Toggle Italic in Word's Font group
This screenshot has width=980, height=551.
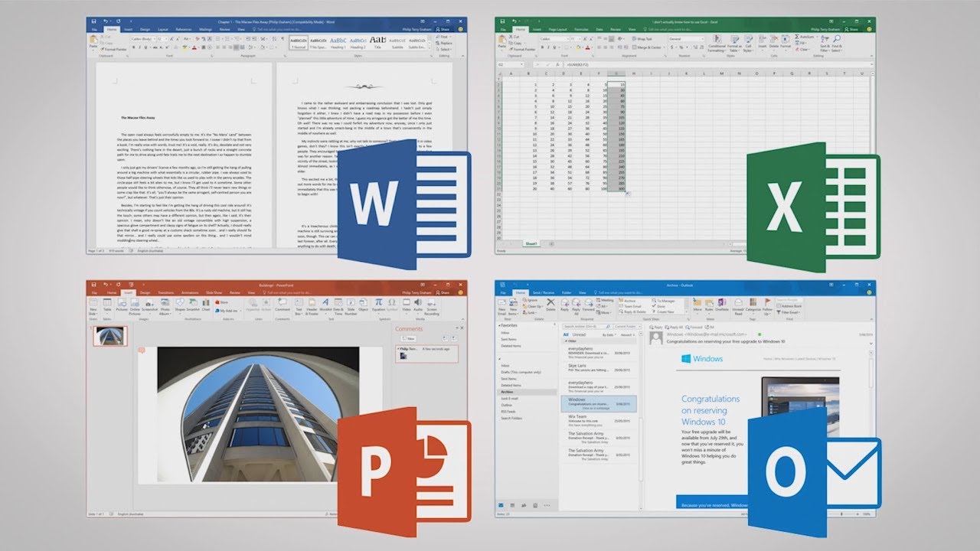tap(139, 47)
